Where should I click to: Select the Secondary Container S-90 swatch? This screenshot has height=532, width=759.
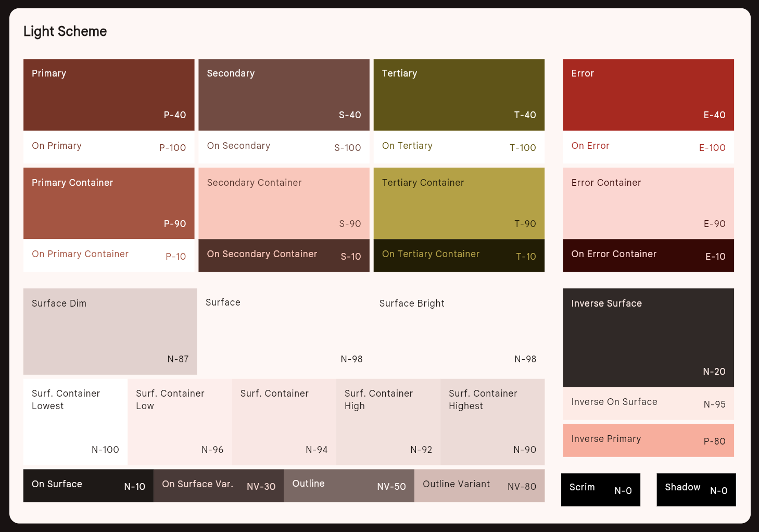(284, 203)
